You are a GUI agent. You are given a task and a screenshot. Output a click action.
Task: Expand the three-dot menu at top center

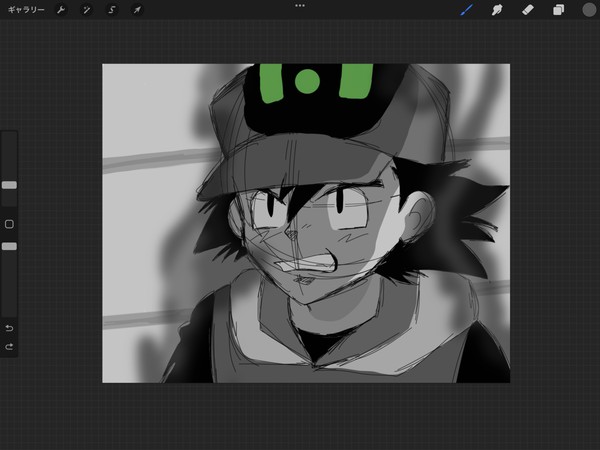300,6
